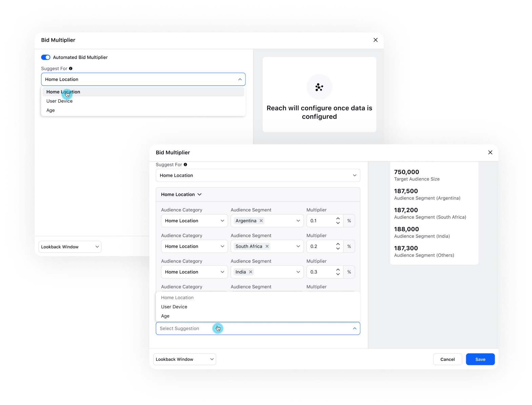532x405 pixels.
Task: Open Audience Segment dropdown for India
Action: (x=298, y=272)
